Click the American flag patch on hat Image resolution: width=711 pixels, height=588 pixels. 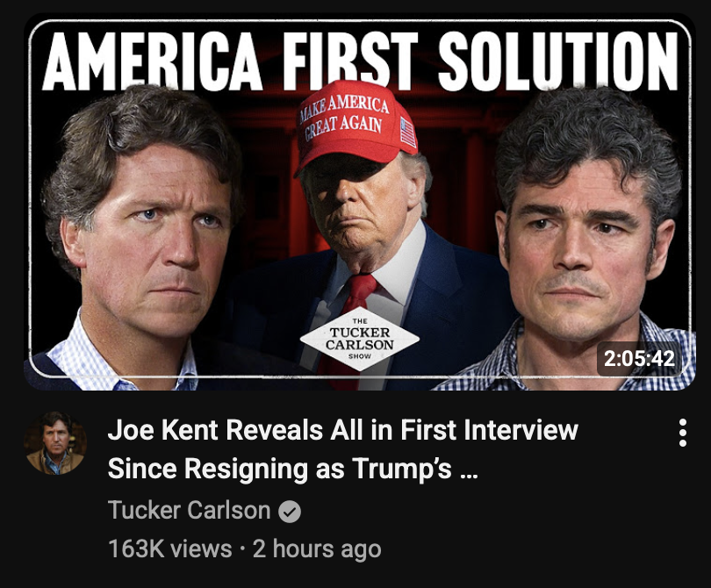tap(407, 132)
